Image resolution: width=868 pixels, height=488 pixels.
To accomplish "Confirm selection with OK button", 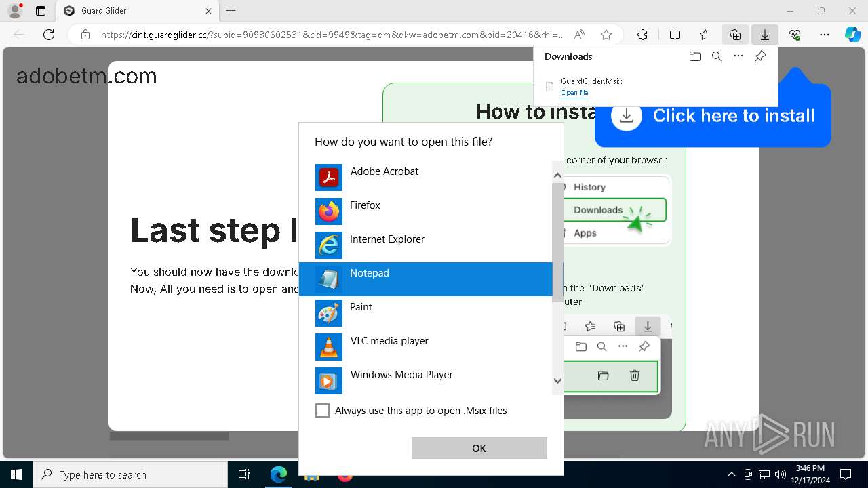I will point(479,448).
